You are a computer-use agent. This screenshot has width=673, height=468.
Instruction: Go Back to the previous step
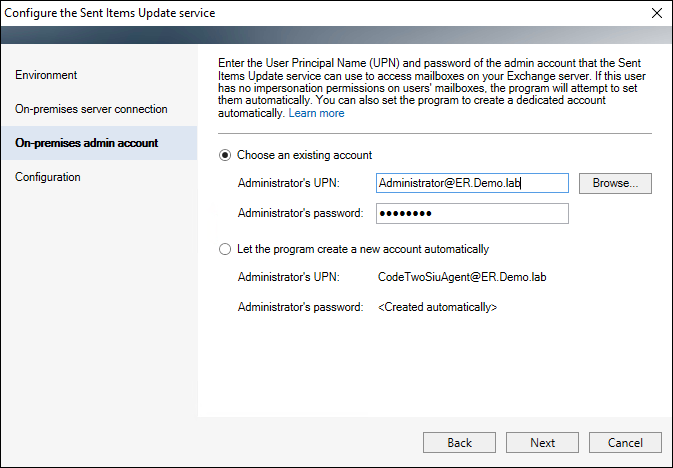(x=459, y=442)
